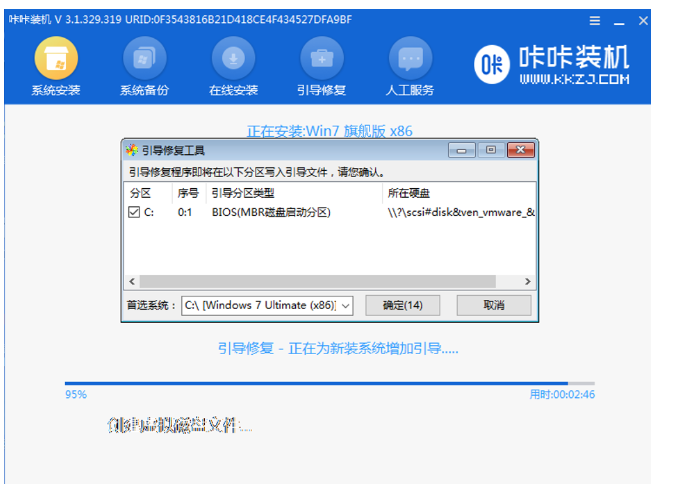
Task: Click the 引导修复工具 dialog title icon
Action: click(x=132, y=150)
